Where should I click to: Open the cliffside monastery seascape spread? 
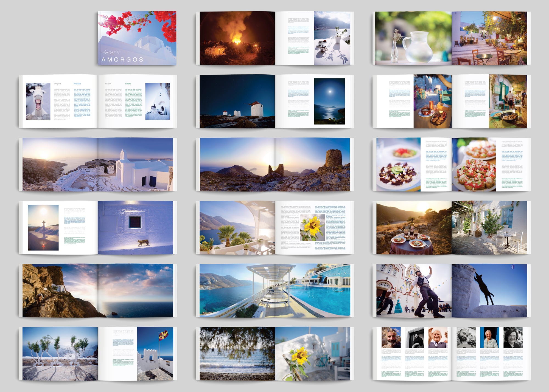pyautogui.click(x=98, y=291)
